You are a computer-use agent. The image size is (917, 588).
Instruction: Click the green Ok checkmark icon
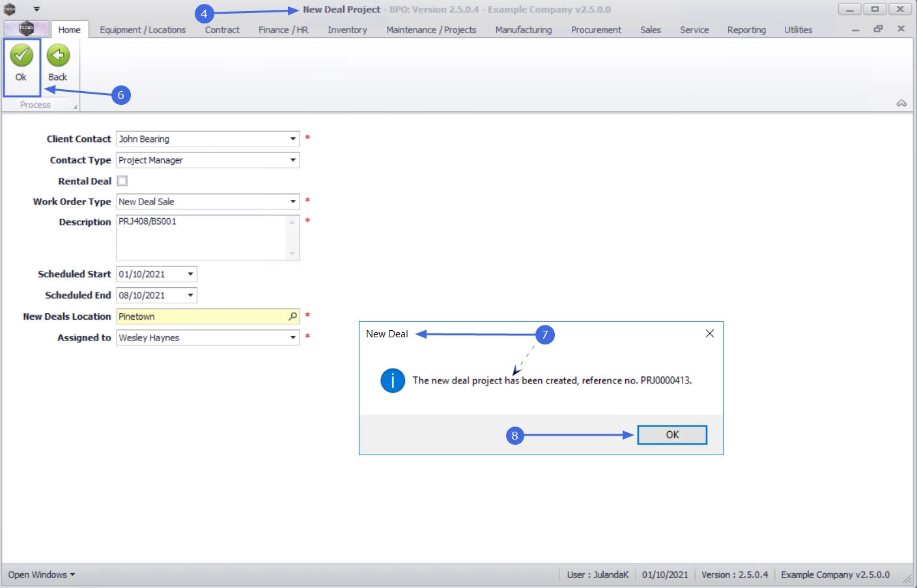(x=21, y=56)
